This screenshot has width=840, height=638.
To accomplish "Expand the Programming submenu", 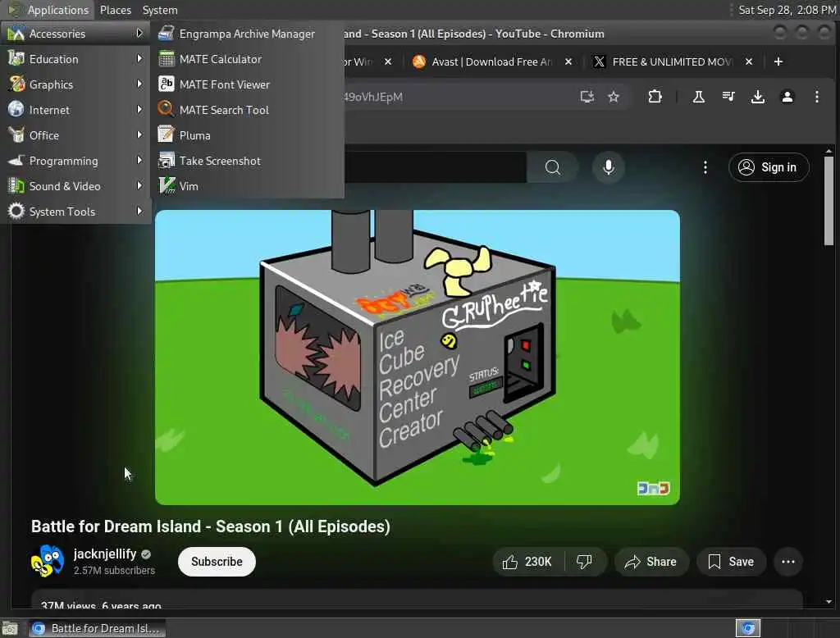I will tap(75, 161).
